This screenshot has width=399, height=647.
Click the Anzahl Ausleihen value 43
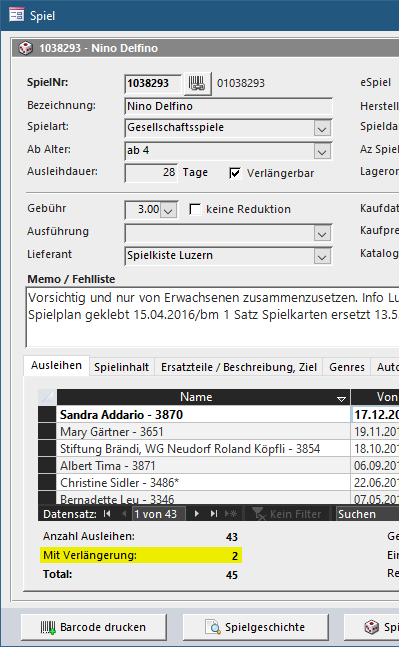click(x=231, y=537)
